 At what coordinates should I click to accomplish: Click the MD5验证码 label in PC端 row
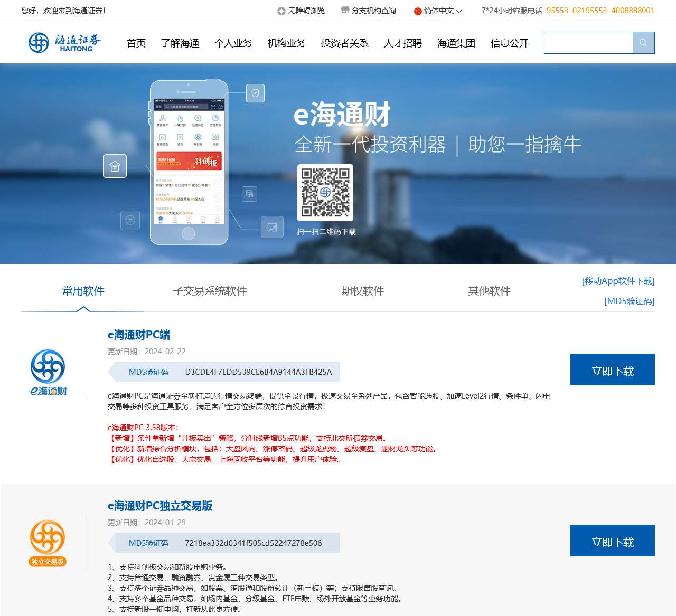click(148, 372)
